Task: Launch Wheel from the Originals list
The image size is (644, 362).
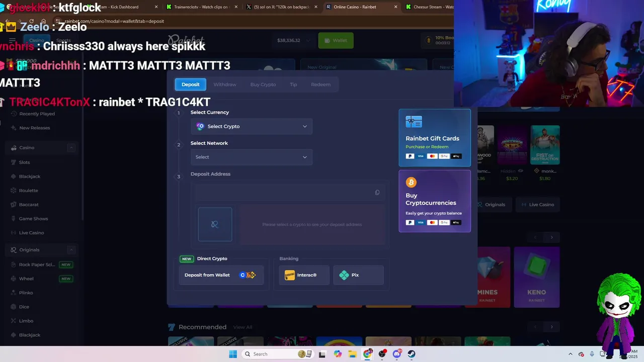Action: (x=26, y=279)
